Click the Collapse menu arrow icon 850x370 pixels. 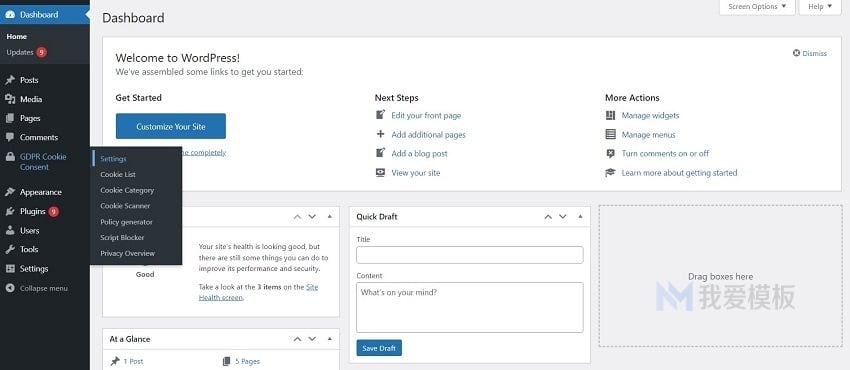(10, 288)
